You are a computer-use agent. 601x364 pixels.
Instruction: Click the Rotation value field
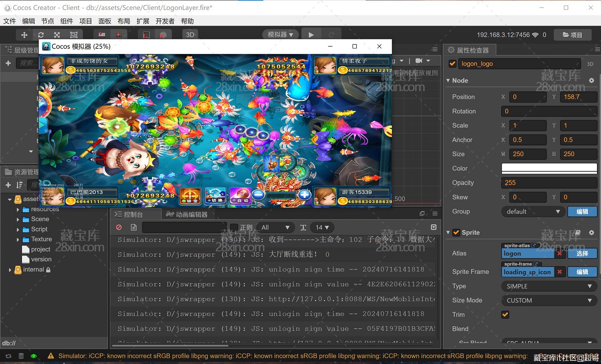point(549,111)
